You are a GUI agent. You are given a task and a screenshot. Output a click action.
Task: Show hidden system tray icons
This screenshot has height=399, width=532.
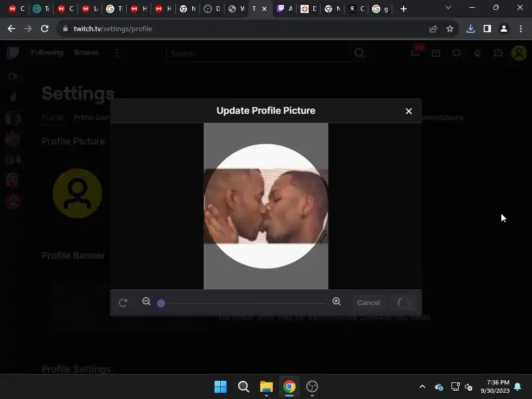click(422, 387)
